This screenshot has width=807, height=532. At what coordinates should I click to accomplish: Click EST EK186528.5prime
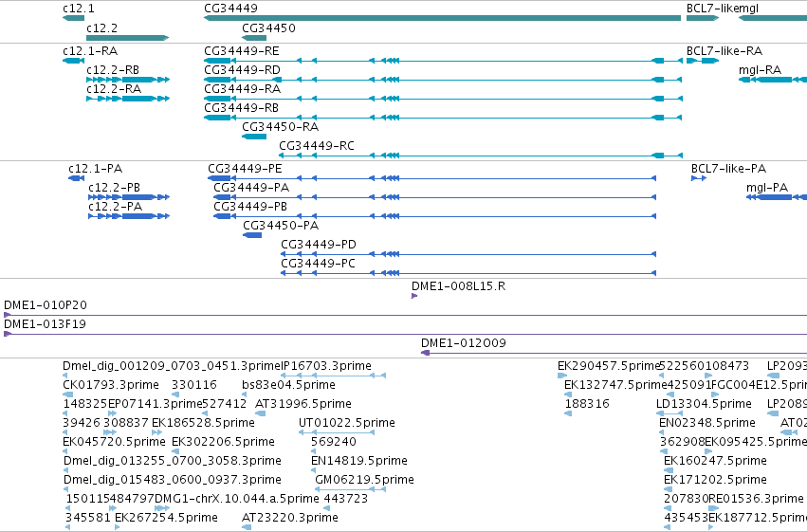tap(203, 424)
